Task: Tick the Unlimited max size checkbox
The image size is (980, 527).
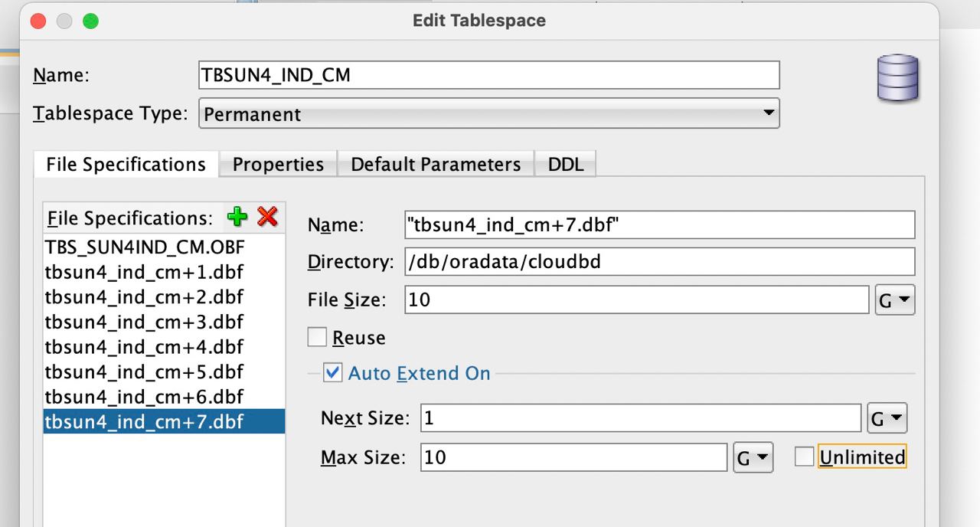Action: click(804, 457)
